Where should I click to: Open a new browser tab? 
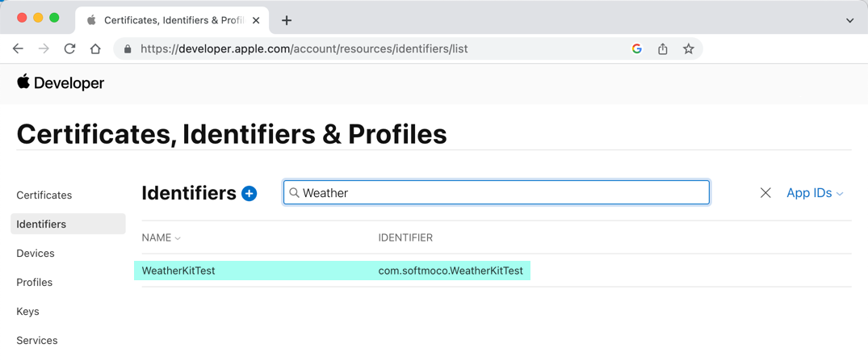[x=287, y=20]
